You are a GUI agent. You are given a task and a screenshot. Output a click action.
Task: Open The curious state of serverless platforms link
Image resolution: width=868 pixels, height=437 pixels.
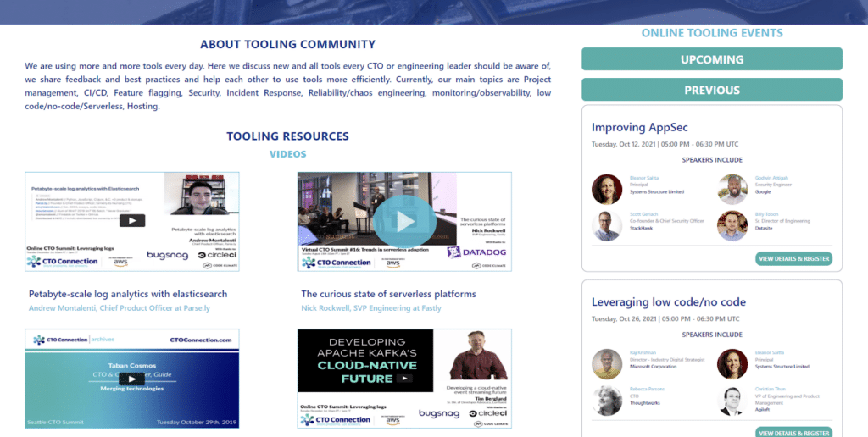point(388,294)
